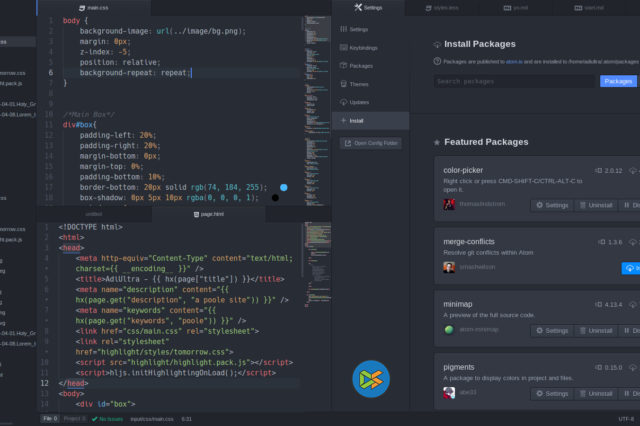Click the keyboard icon next to Keybindings
This screenshot has width=640, height=426.
(344, 47)
